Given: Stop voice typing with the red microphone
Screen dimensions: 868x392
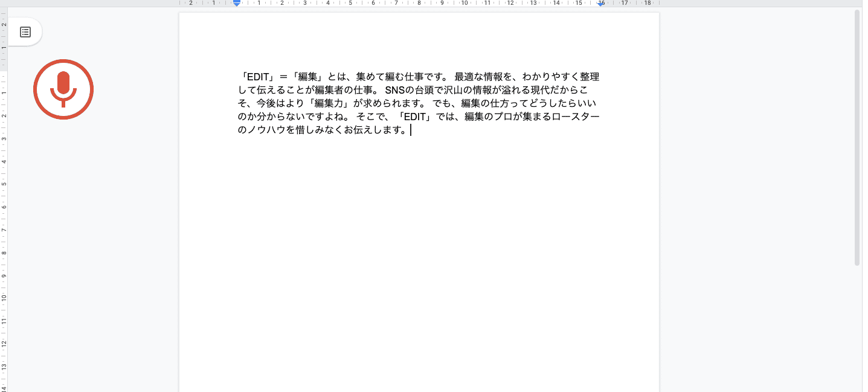Looking at the screenshot, I should tap(63, 89).
